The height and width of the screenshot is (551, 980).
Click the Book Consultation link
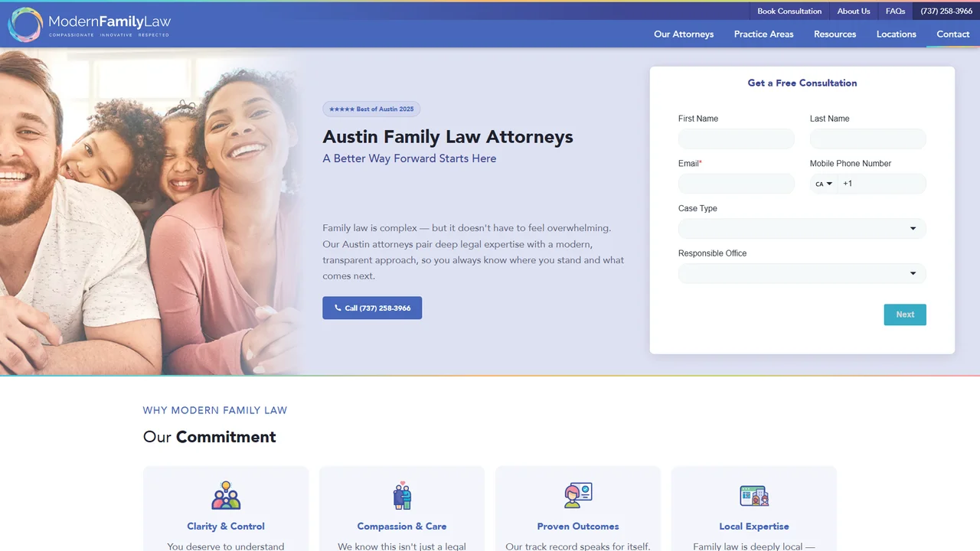pyautogui.click(x=789, y=11)
